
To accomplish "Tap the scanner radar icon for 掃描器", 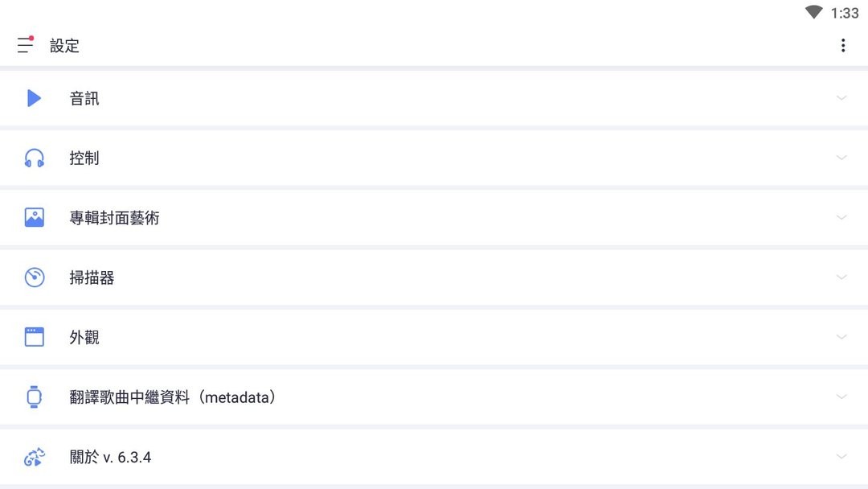I will [x=34, y=277].
